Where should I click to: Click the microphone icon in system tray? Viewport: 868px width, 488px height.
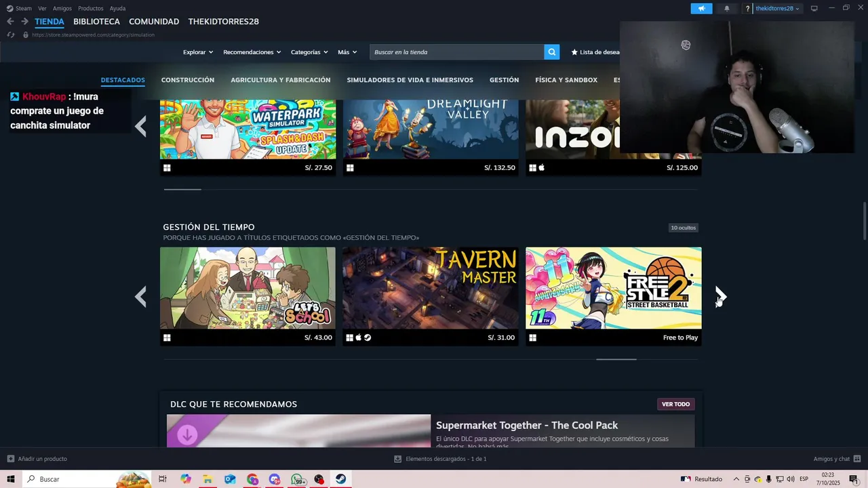pos(769,479)
